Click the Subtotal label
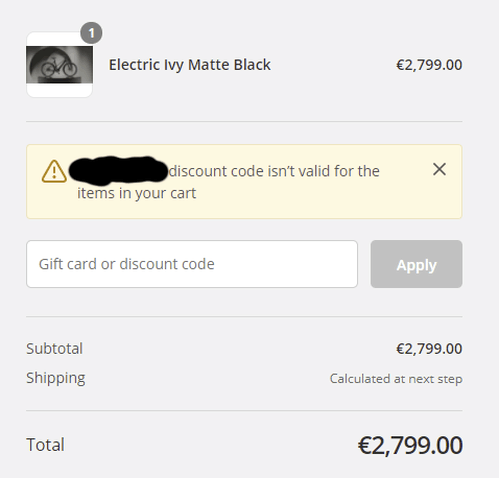 tap(55, 349)
